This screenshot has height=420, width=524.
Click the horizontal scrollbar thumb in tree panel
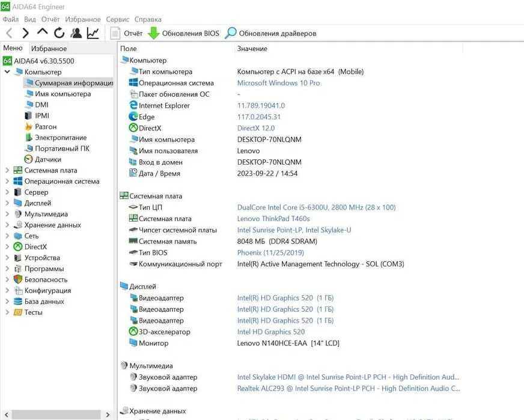point(56,415)
